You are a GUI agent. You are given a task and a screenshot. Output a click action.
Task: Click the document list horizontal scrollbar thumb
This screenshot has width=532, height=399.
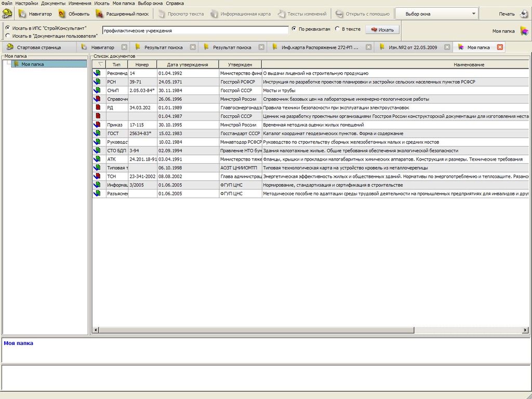click(257, 330)
